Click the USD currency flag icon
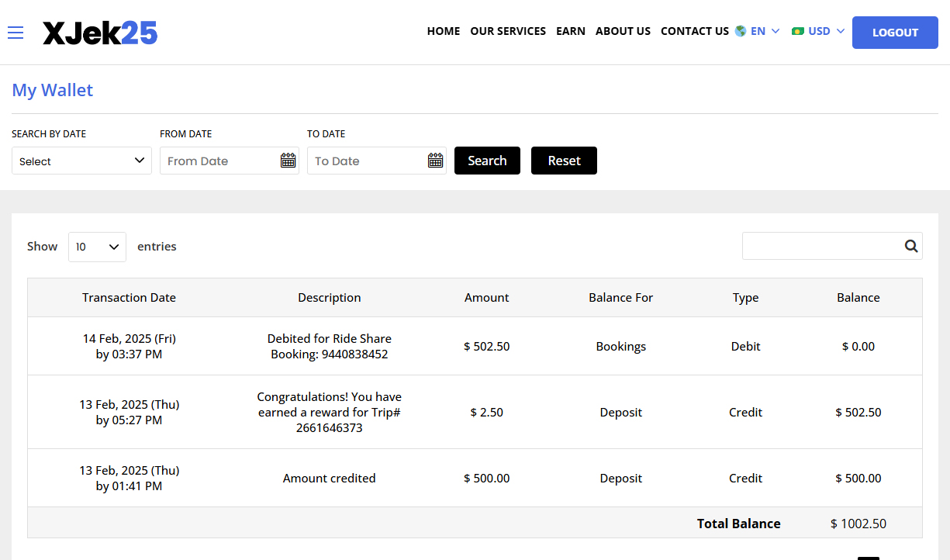The height and width of the screenshot is (560, 950). (797, 31)
